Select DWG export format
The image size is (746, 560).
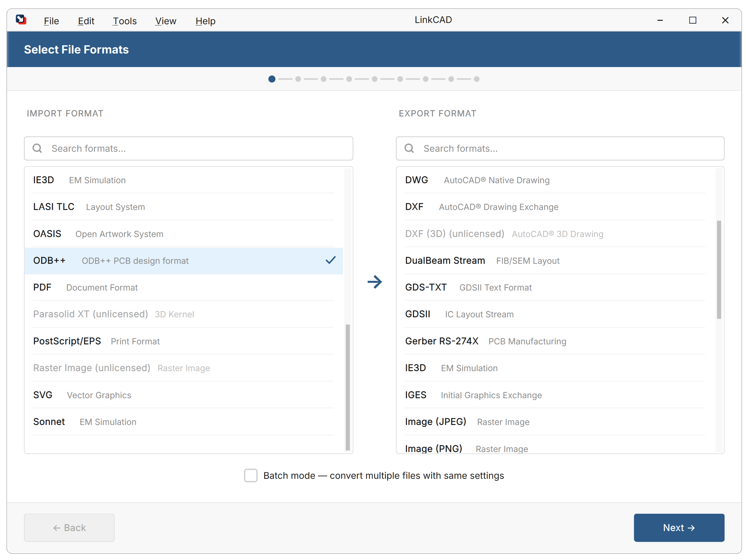pos(555,180)
